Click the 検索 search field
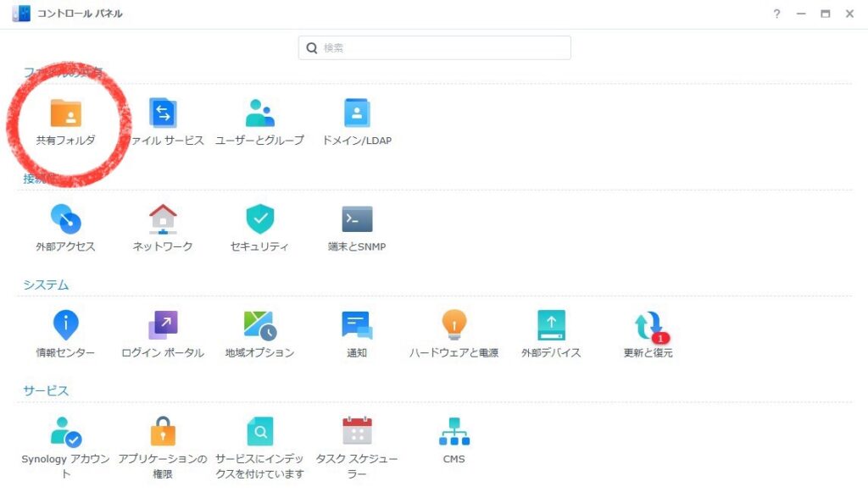 [x=441, y=48]
